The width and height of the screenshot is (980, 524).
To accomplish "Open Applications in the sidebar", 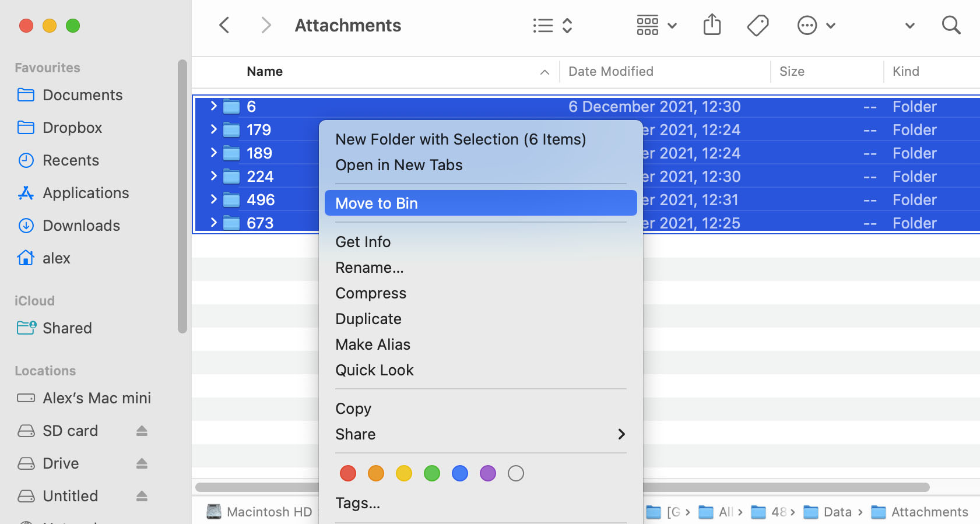I will [86, 193].
